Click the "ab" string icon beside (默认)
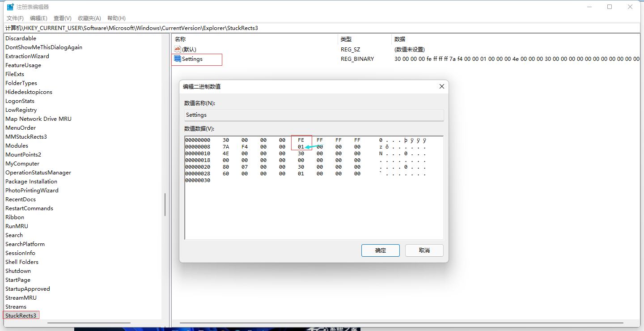 (177, 49)
